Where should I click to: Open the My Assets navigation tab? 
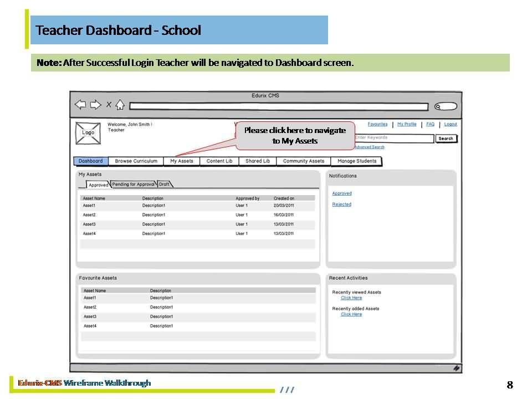click(182, 161)
